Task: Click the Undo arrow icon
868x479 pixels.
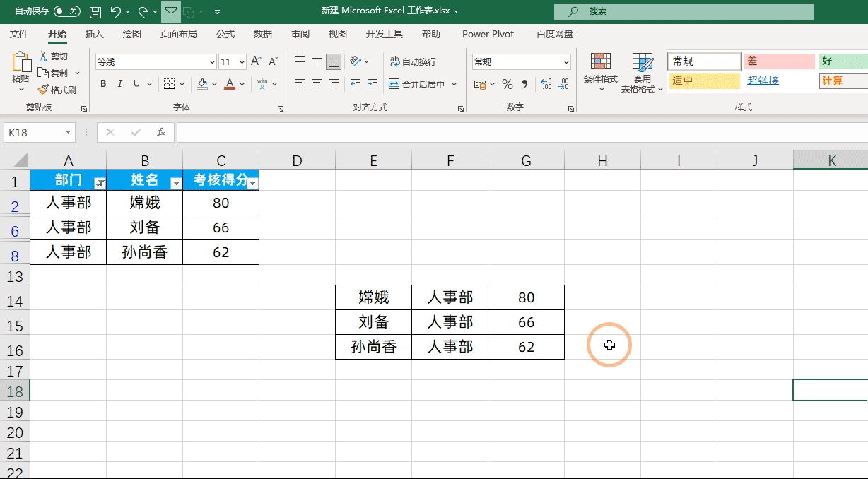Action: pos(116,11)
